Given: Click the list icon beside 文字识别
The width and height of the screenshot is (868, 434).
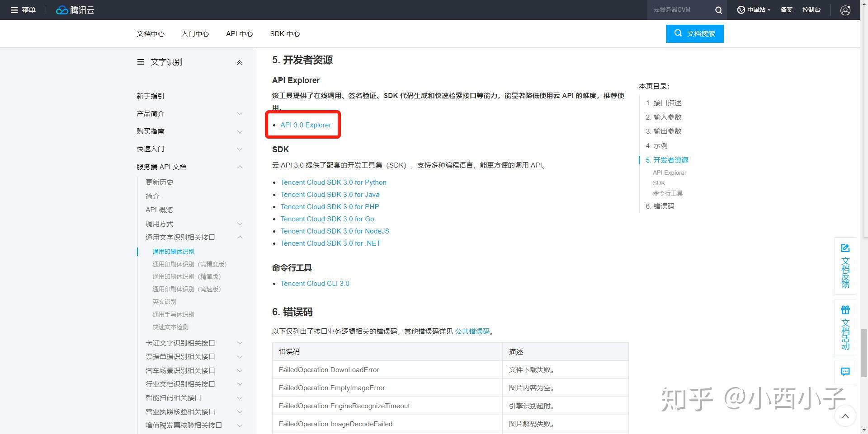Looking at the screenshot, I should tap(141, 62).
